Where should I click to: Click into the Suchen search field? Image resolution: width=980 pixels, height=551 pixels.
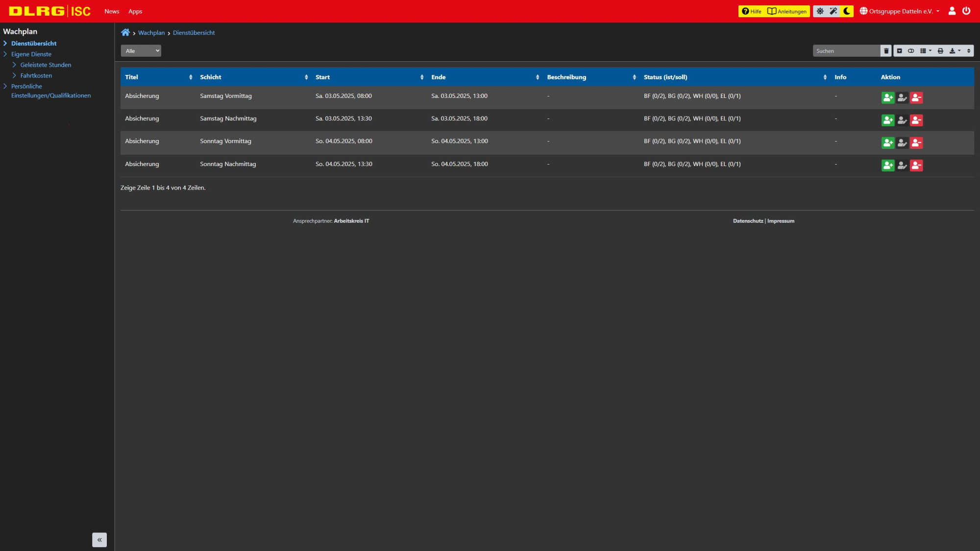coord(847,51)
